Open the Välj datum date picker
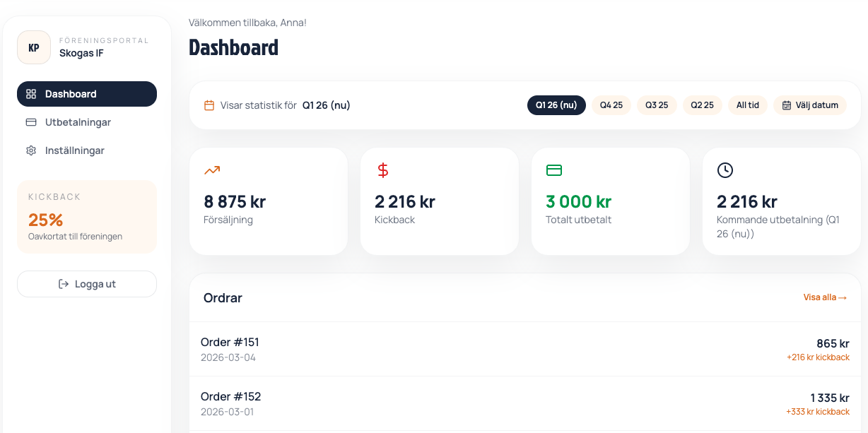Viewport: 868px width, 433px height. click(x=810, y=105)
